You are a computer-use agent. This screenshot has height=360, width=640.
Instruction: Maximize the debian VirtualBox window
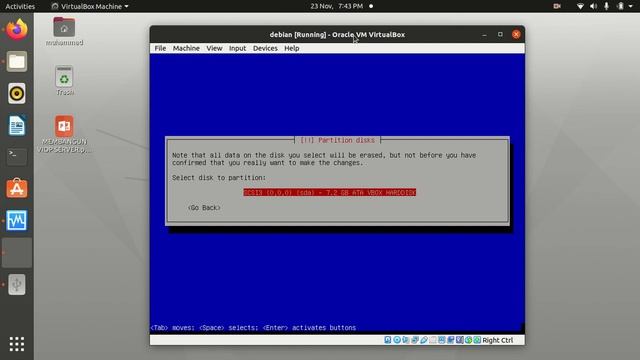click(x=500, y=35)
